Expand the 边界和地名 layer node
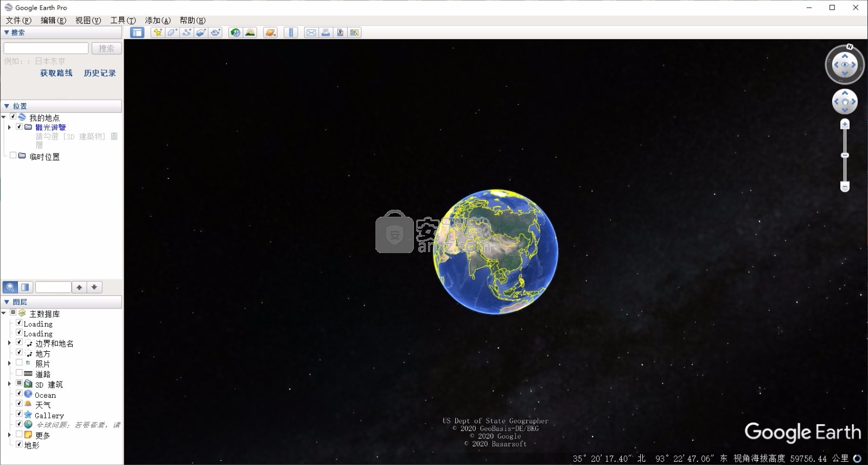This screenshot has height=465, width=868. [x=9, y=343]
